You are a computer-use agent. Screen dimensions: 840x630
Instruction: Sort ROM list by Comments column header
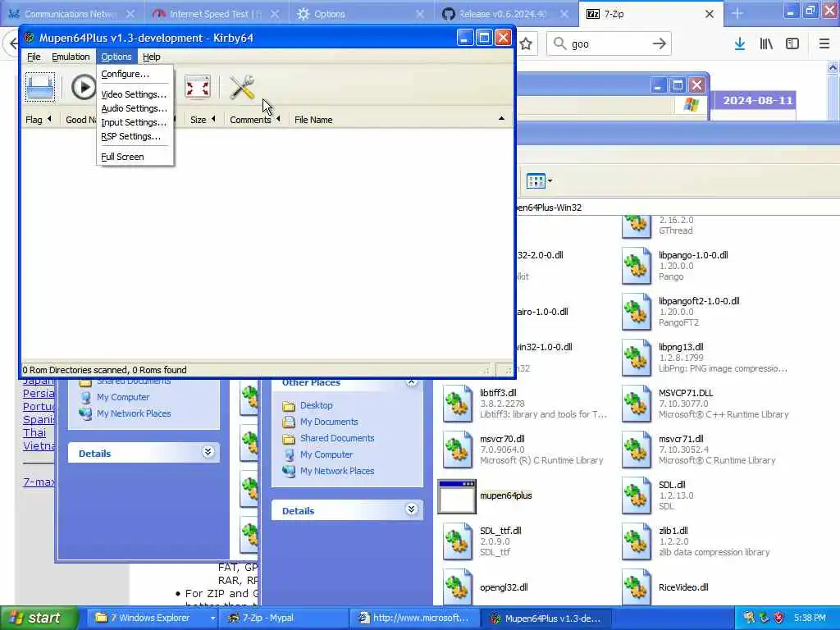point(255,120)
